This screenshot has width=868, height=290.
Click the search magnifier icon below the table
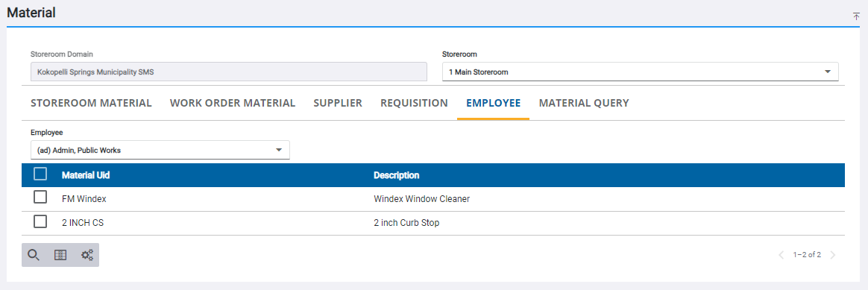34,255
